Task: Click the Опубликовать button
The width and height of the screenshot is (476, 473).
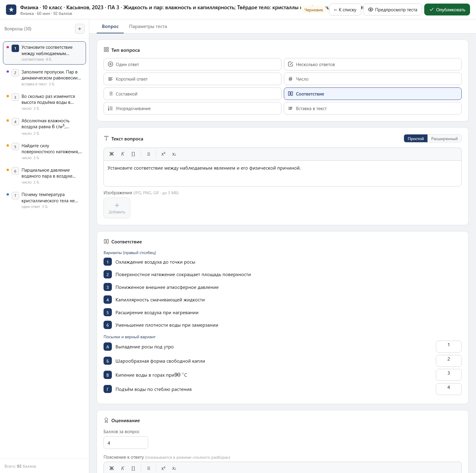Action: click(447, 10)
